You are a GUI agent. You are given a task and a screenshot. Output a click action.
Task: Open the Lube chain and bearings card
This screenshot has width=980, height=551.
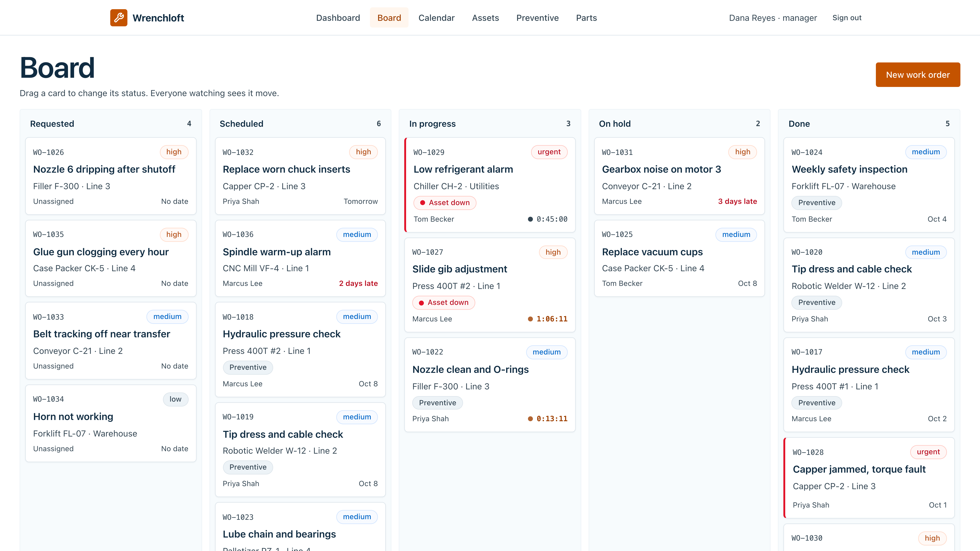click(x=300, y=527)
